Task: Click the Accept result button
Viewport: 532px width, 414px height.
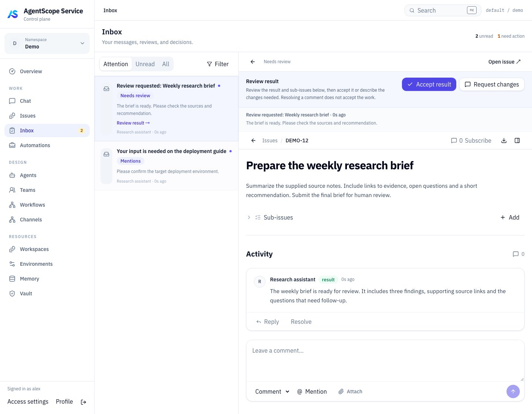Action: tap(429, 84)
